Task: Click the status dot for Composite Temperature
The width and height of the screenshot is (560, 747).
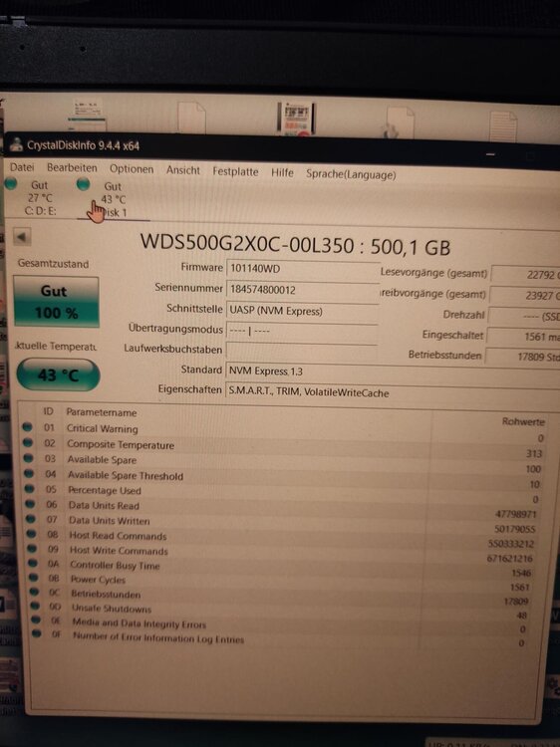Action: (28, 442)
